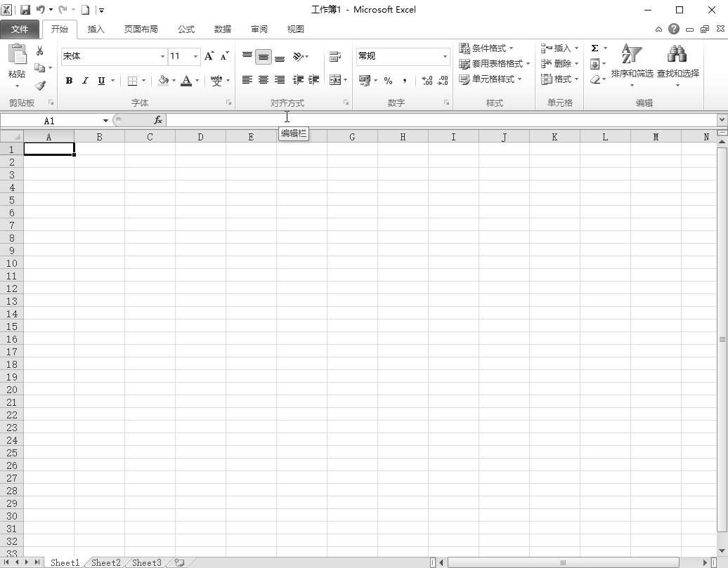Select row header 10

(x=12, y=263)
